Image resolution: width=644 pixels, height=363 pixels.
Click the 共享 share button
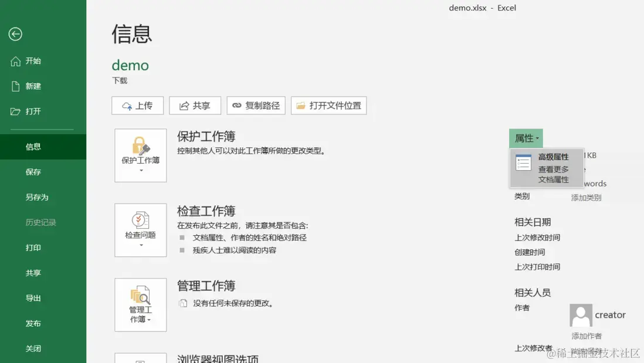point(195,106)
